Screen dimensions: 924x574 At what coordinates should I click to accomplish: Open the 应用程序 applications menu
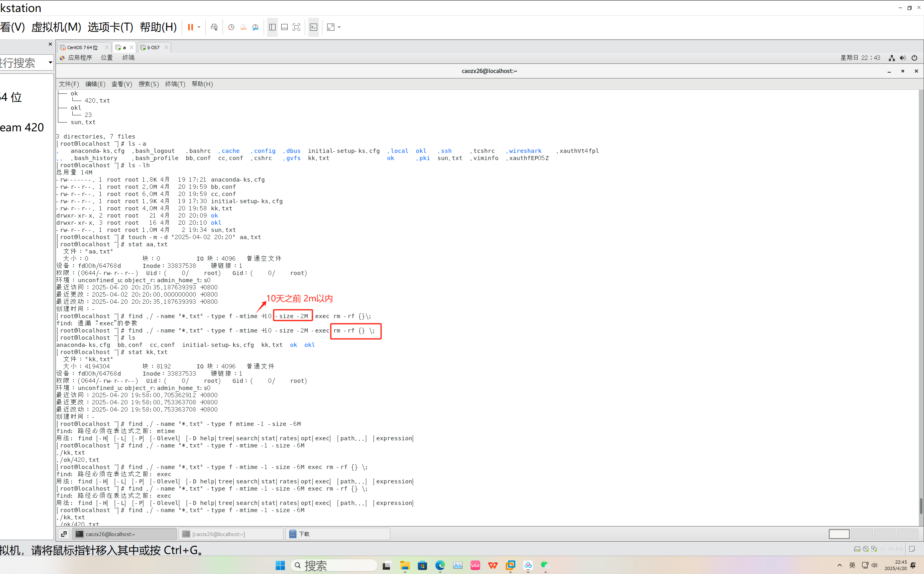(79, 58)
